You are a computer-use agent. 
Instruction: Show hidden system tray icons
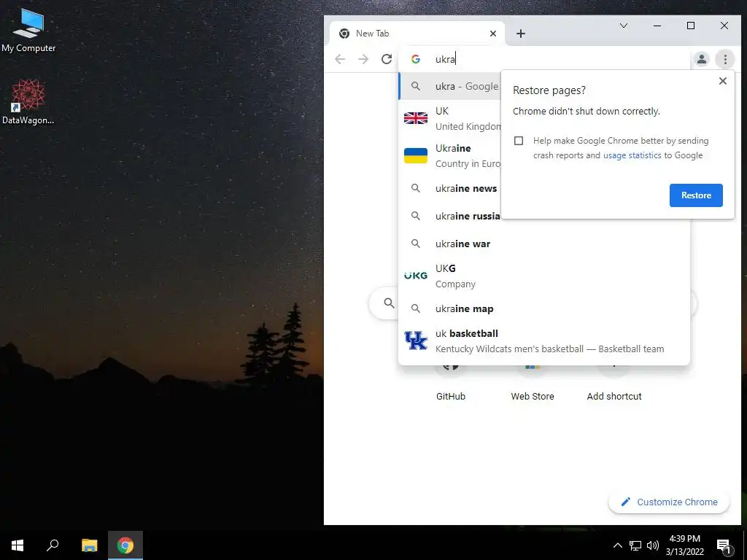(x=617, y=545)
